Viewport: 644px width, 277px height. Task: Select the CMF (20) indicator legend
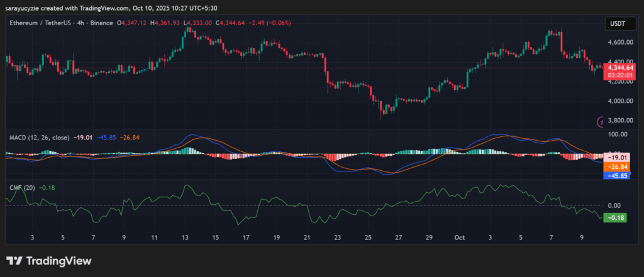click(x=22, y=187)
